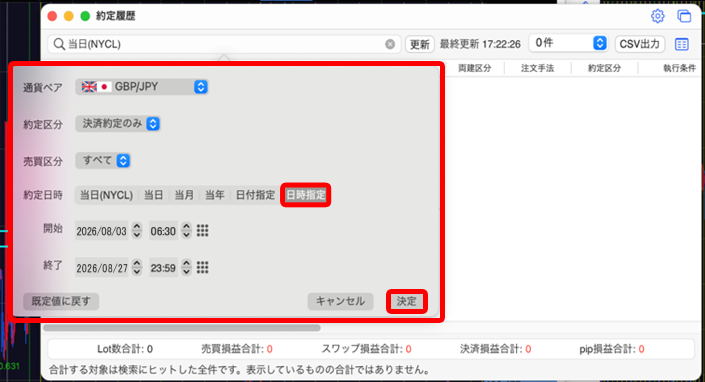Screen dimensions: 705x382
Task: Select the 日時指定 tab
Action: 306,195
